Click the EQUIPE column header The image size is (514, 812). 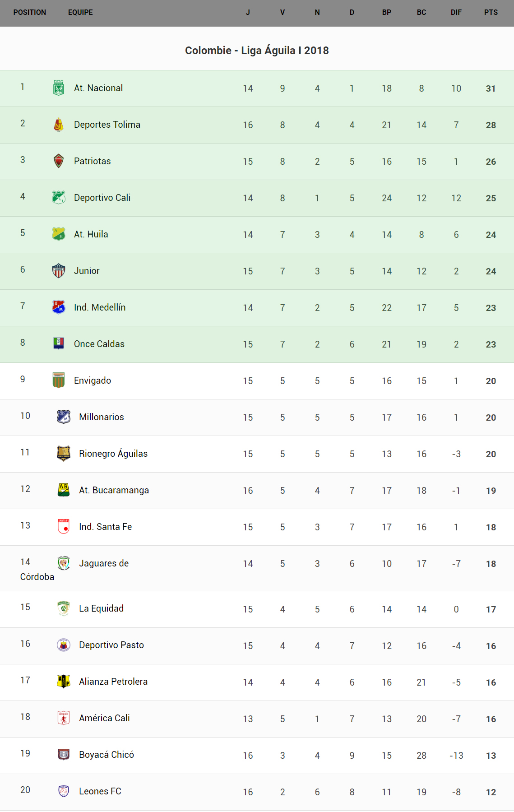[80, 13]
